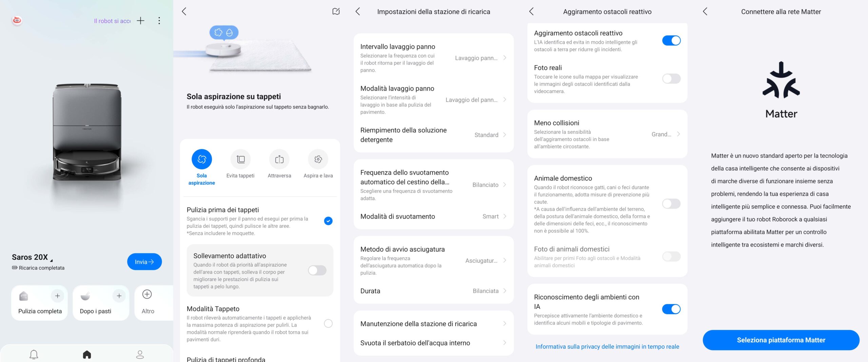Viewport: 868px width, 362px height.
Task: Open the notifications bell icon
Action: click(x=34, y=354)
